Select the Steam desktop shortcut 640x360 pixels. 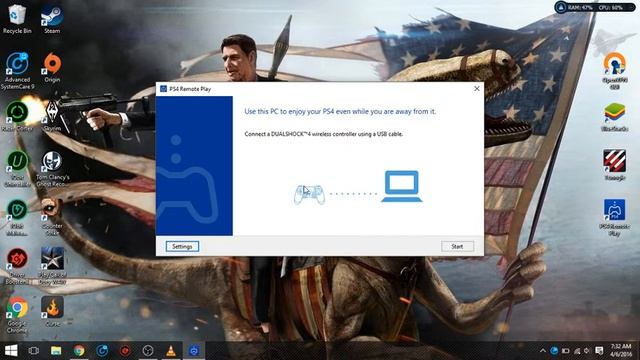tap(52, 18)
